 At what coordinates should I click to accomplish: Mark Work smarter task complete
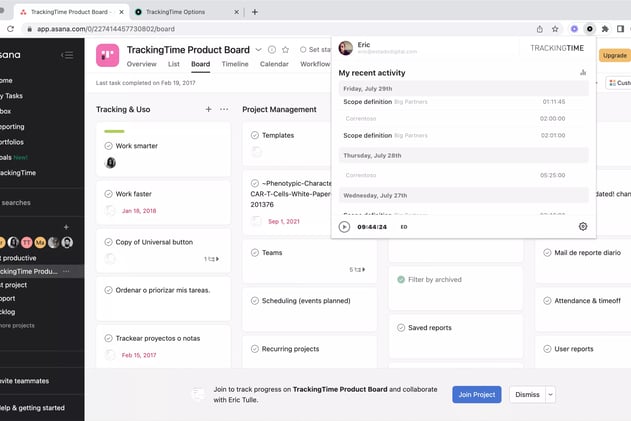coord(108,146)
